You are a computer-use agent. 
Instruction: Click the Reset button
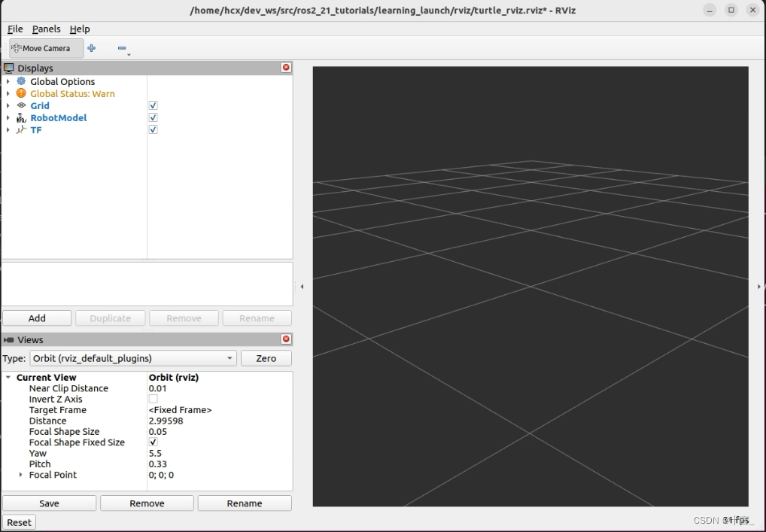point(19,522)
